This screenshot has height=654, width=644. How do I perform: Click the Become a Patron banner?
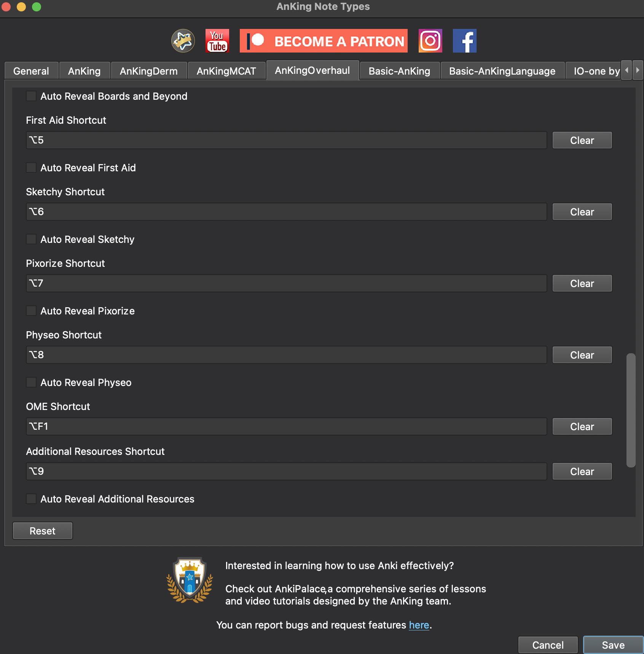point(324,41)
